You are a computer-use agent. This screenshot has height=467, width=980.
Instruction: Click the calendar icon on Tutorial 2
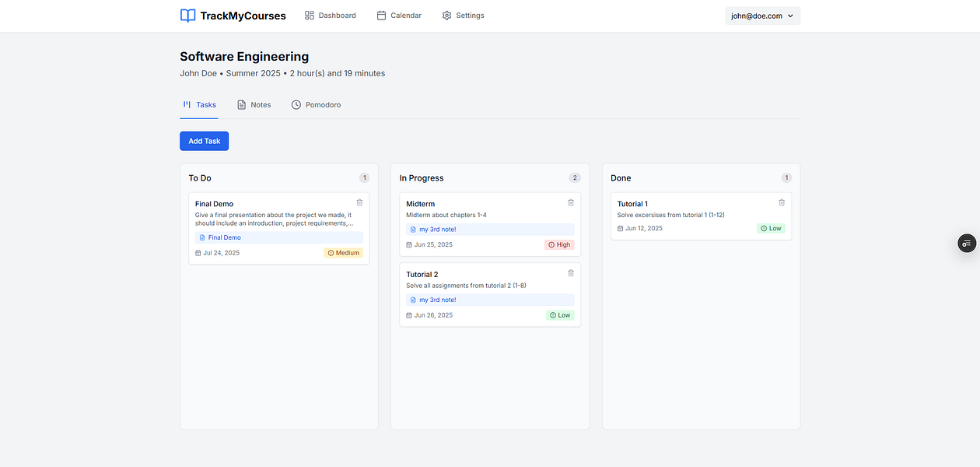(x=409, y=314)
